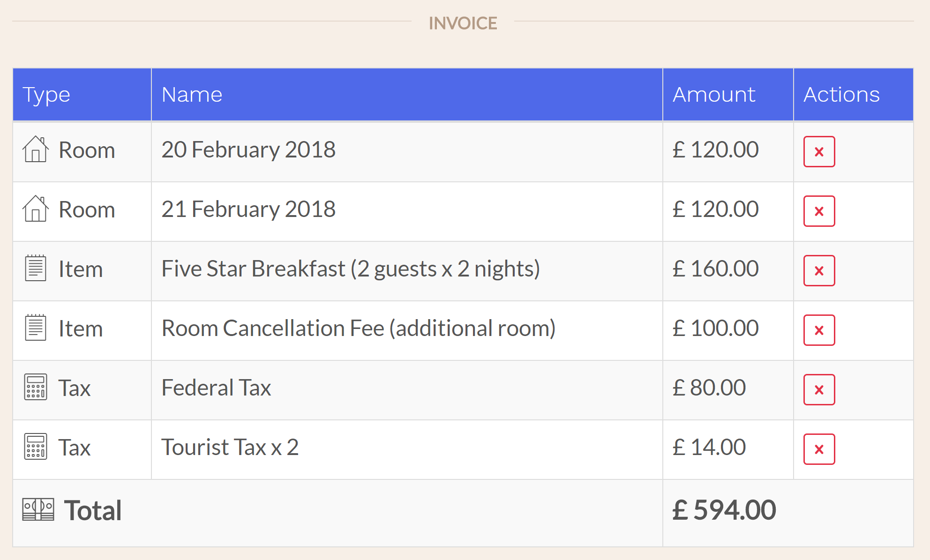
Task: Remove the Federal Tax line
Action: (819, 389)
